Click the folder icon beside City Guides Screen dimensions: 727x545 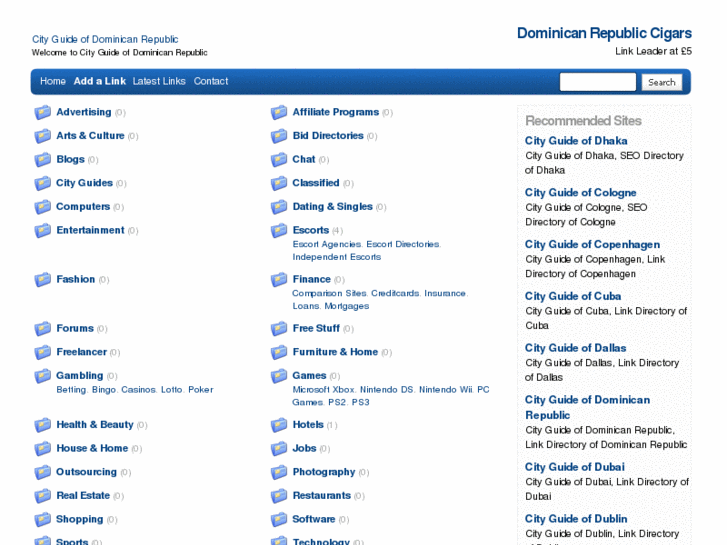point(43,183)
